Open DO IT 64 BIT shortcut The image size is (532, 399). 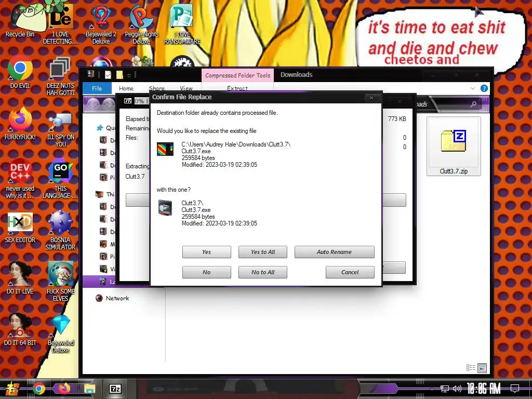(x=20, y=329)
